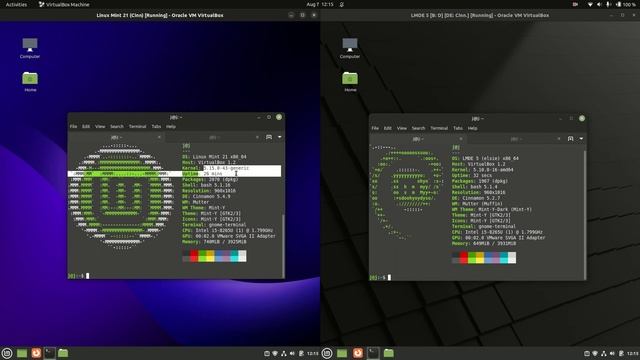Open the Terminal menu in the Mint 21 terminal
The image size is (640, 360).
(x=138, y=127)
